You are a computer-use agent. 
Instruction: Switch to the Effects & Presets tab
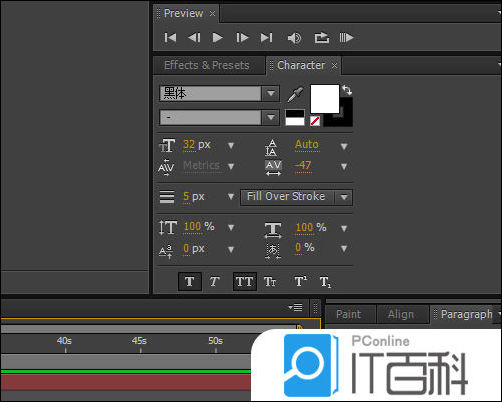(x=207, y=65)
